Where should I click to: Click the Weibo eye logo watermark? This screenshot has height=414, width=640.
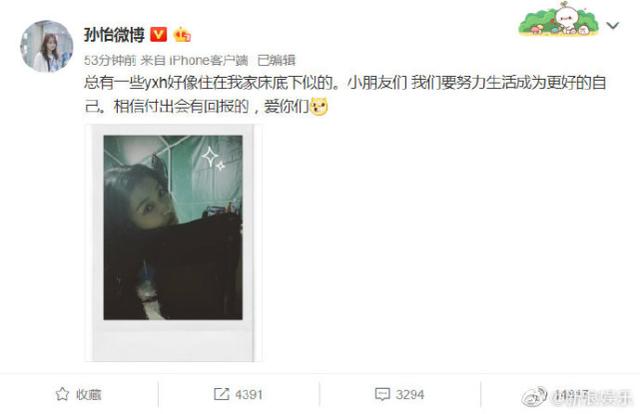point(535,396)
